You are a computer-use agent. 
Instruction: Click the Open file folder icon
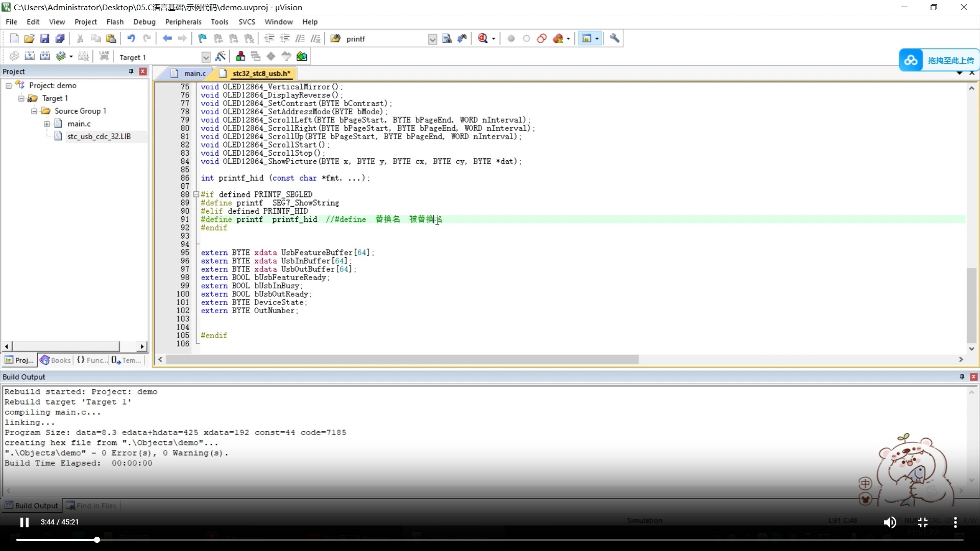tap(29, 38)
